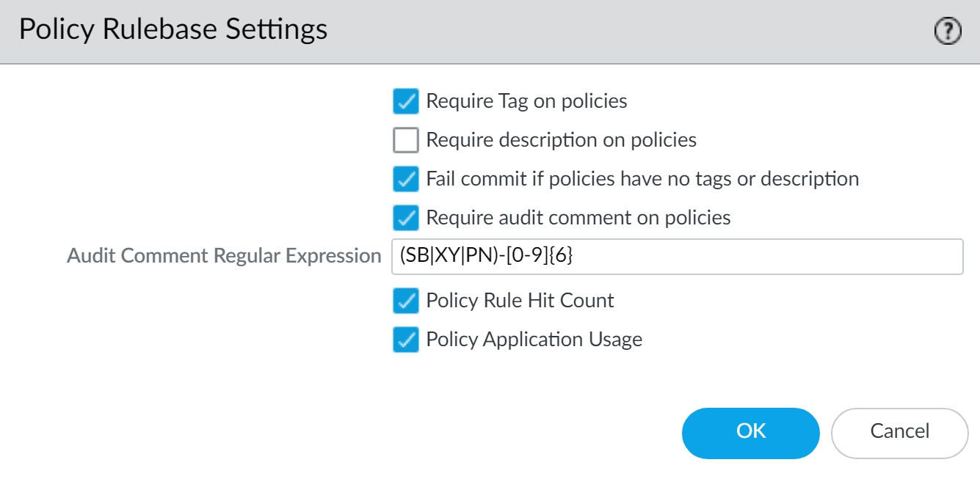Click the empty gray area of the header bar

point(624,31)
